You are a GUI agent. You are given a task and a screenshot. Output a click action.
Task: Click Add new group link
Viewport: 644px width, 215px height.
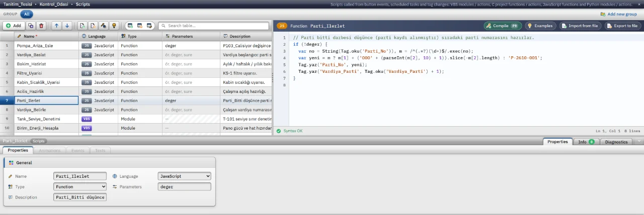(x=618, y=14)
